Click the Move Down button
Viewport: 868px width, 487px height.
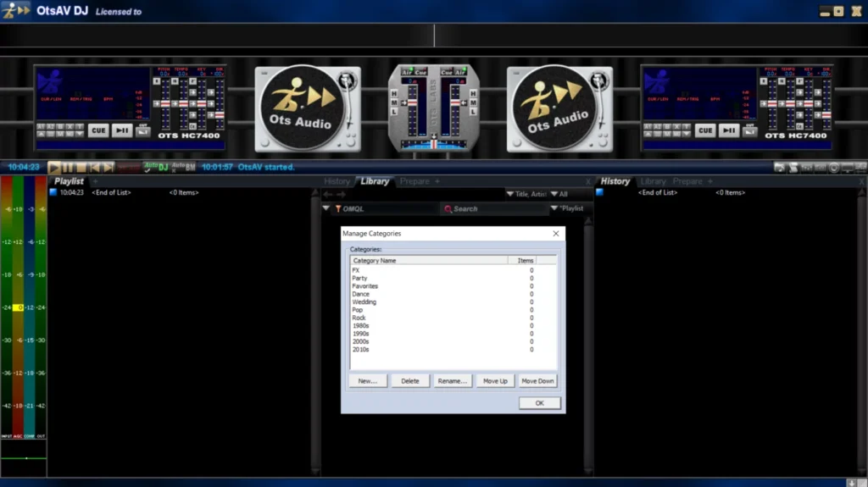pyautogui.click(x=537, y=381)
